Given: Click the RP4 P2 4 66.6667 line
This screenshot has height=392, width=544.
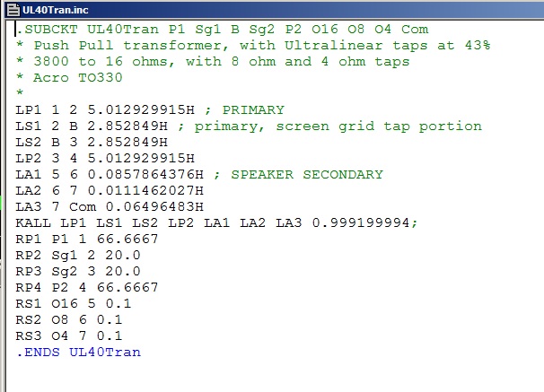Looking at the screenshot, I should coord(87,288).
